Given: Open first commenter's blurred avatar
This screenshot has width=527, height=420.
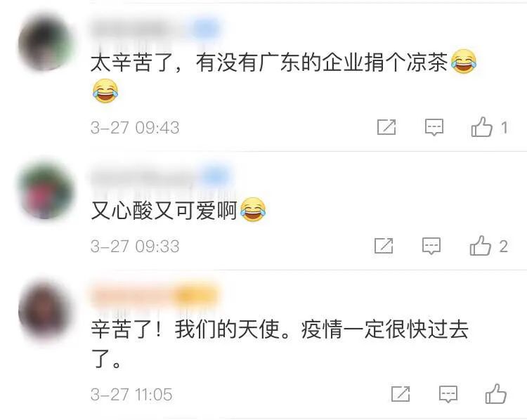Looking at the screenshot, I should point(46,44).
